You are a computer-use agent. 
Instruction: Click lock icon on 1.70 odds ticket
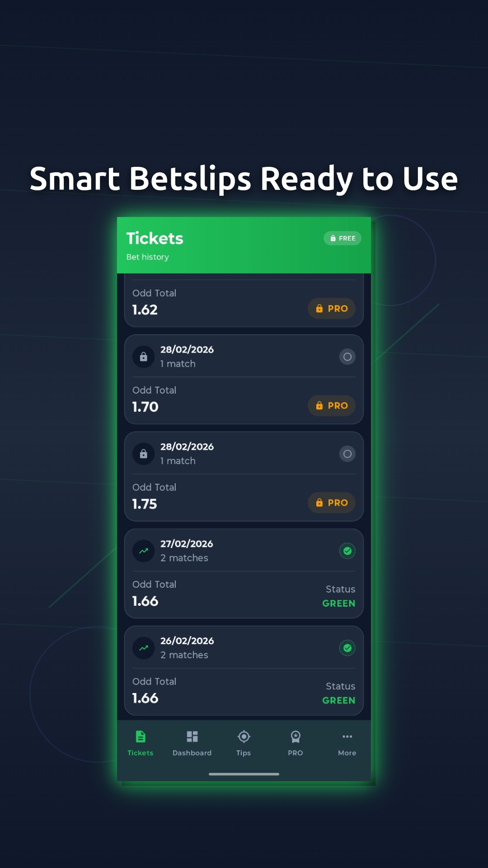pos(144,357)
